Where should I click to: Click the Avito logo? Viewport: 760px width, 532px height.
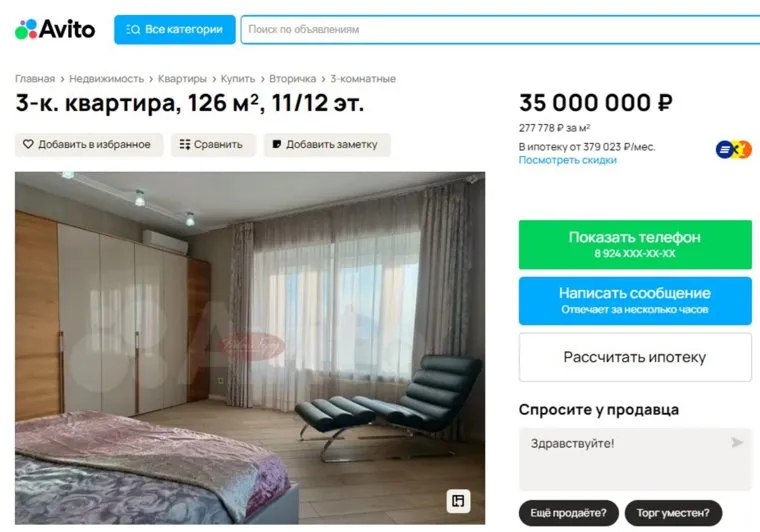pos(55,29)
